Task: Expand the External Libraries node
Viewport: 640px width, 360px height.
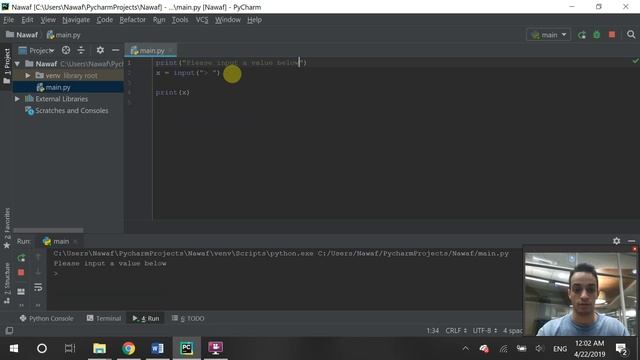Action: 18,99
